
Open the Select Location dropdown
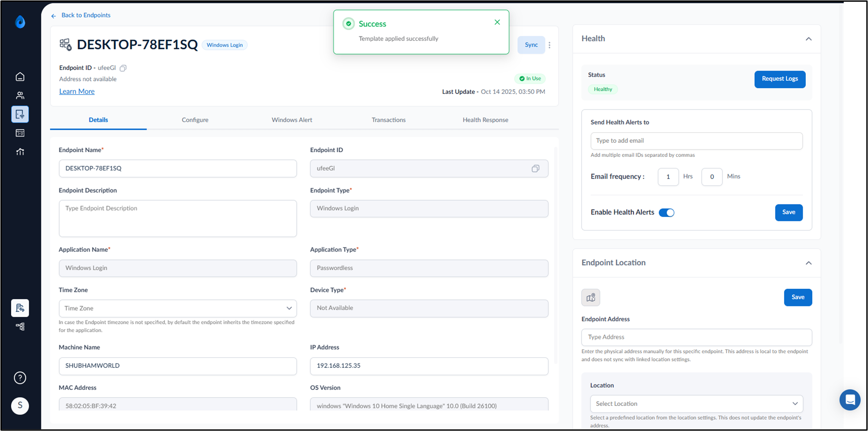point(696,404)
